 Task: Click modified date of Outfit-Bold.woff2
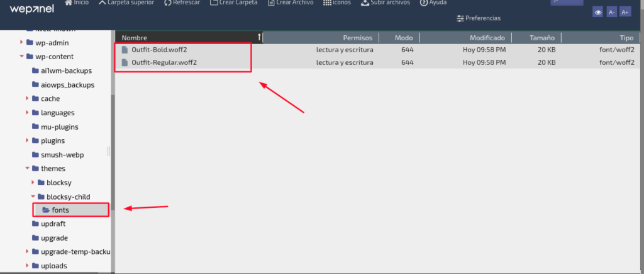[484, 50]
